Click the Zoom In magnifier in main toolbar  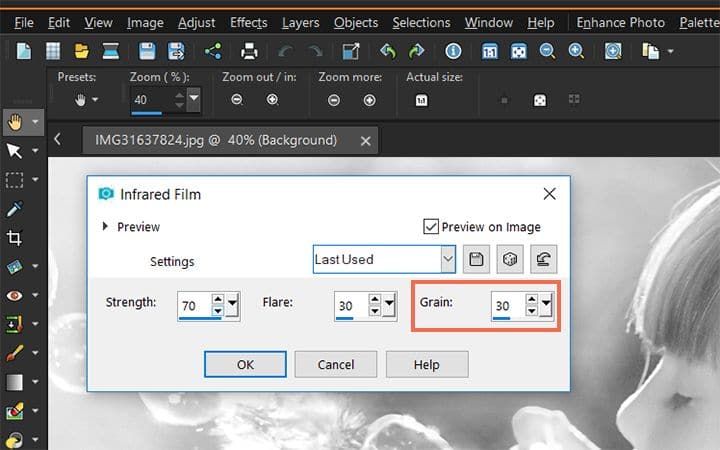(576, 51)
